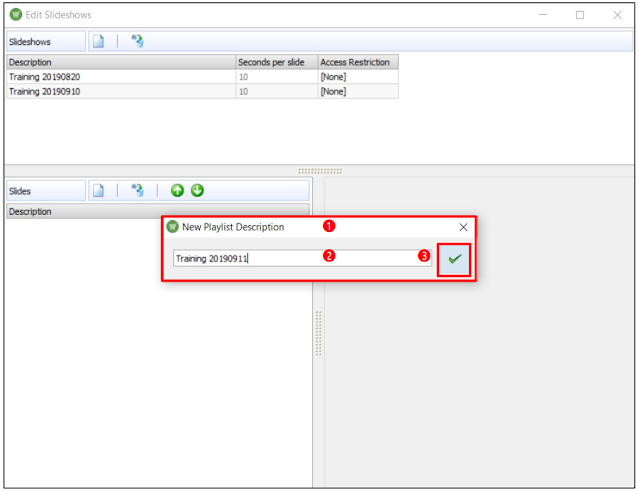Image resolution: width=639 pixels, height=491 pixels.
Task: Click the new slideshow page icon
Action: pyautogui.click(x=98, y=41)
